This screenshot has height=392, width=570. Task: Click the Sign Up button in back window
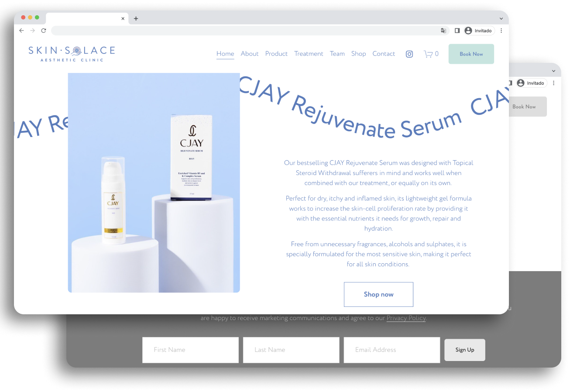465,350
